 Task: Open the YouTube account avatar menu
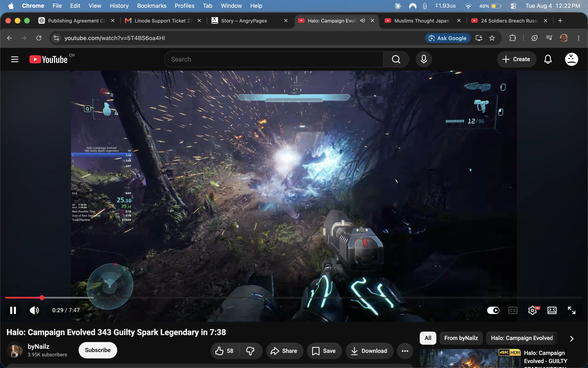(571, 59)
